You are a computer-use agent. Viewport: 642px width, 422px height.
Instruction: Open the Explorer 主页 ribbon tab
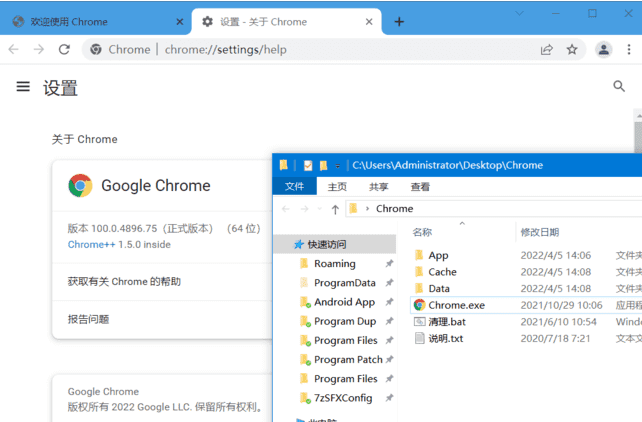click(x=337, y=187)
